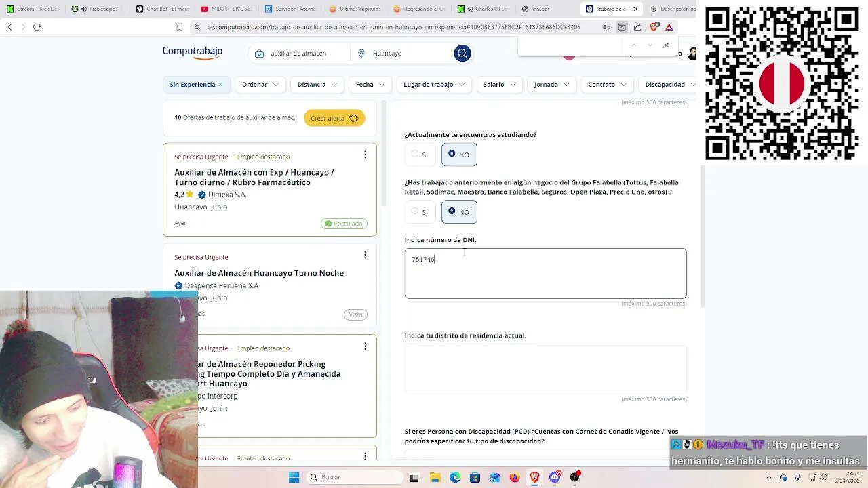This screenshot has height=488, width=868.
Task: Open the Jornada filter dropdown
Action: click(551, 85)
